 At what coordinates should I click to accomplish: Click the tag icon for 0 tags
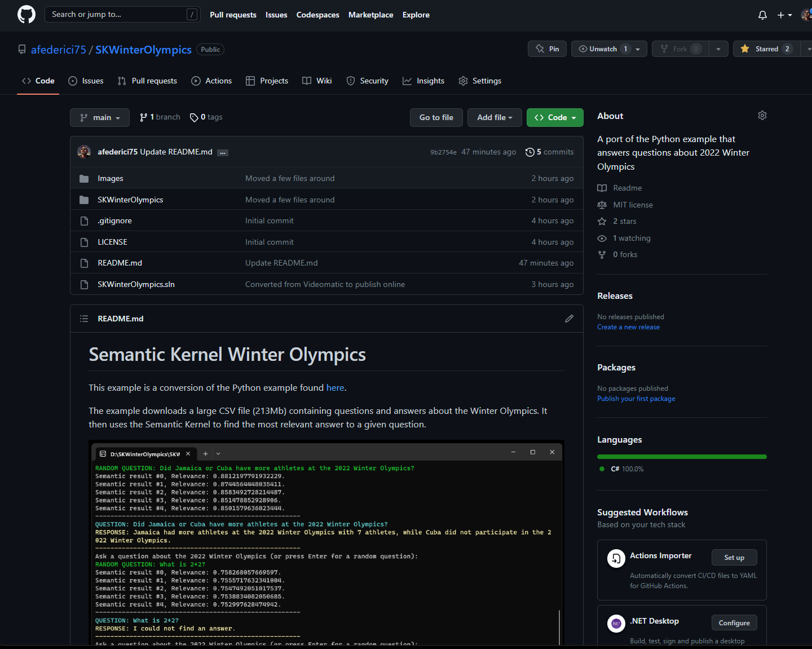point(194,117)
